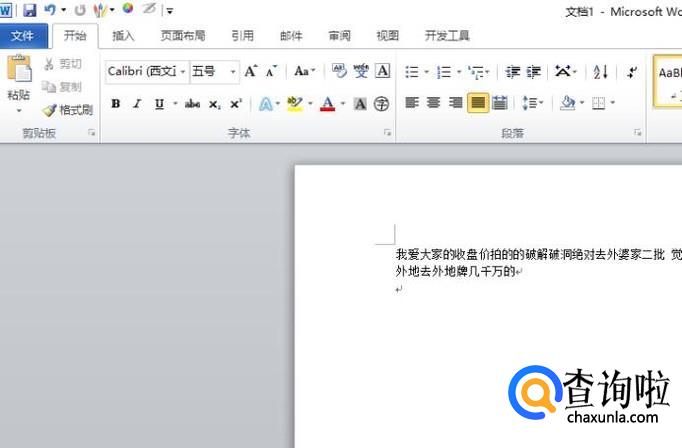
Task: Apply distributed alignment
Action: (500, 103)
